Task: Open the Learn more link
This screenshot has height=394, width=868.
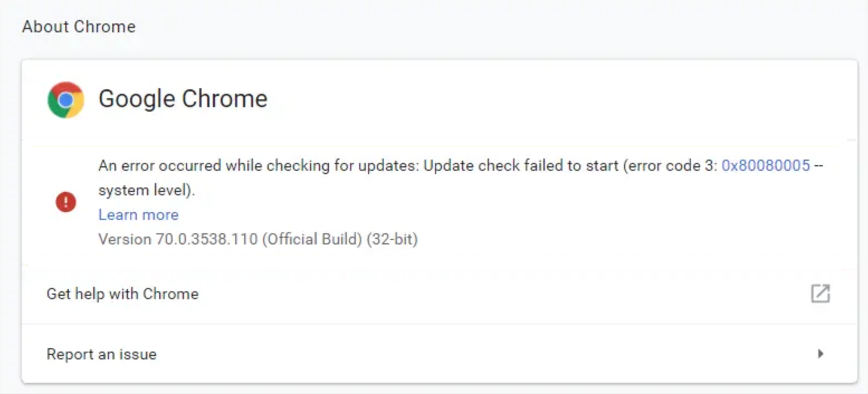Action: pos(139,215)
